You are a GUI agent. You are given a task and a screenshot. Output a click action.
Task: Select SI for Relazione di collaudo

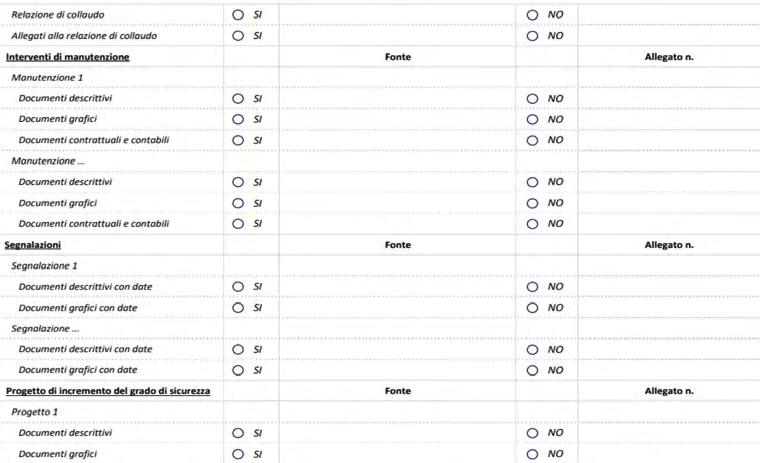point(238,15)
